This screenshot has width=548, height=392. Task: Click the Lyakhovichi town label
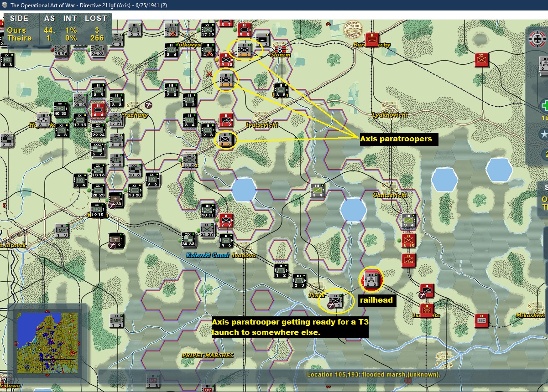point(390,115)
